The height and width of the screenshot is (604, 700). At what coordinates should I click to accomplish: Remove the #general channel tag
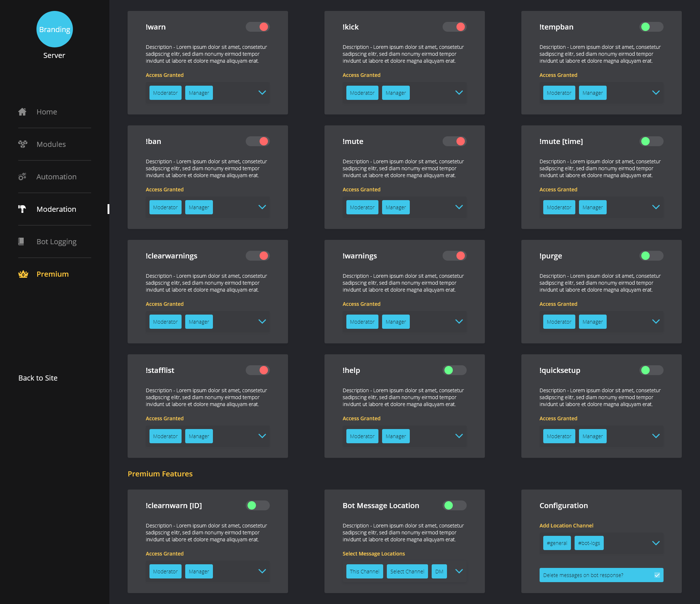(556, 543)
